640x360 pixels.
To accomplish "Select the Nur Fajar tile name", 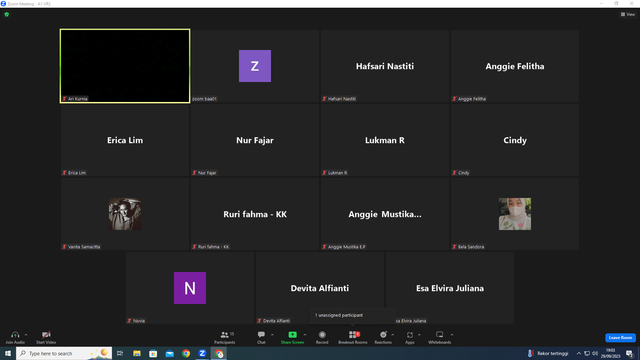I will (x=255, y=140).
